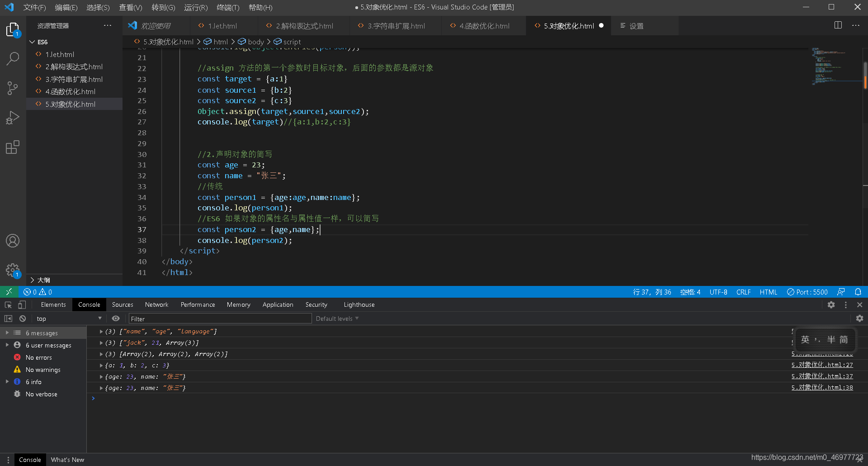Click the HTML language mode indicator

point(768,292)
